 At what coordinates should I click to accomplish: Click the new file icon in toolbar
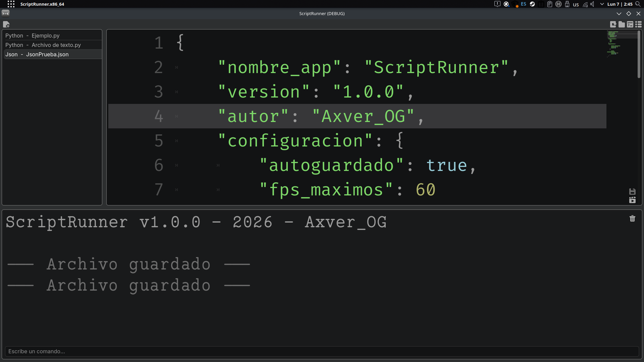(6, 24)
